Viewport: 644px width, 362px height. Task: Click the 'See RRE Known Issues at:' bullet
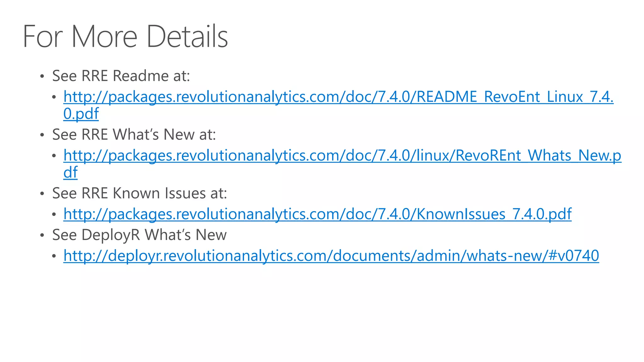[x=140, y=193]
